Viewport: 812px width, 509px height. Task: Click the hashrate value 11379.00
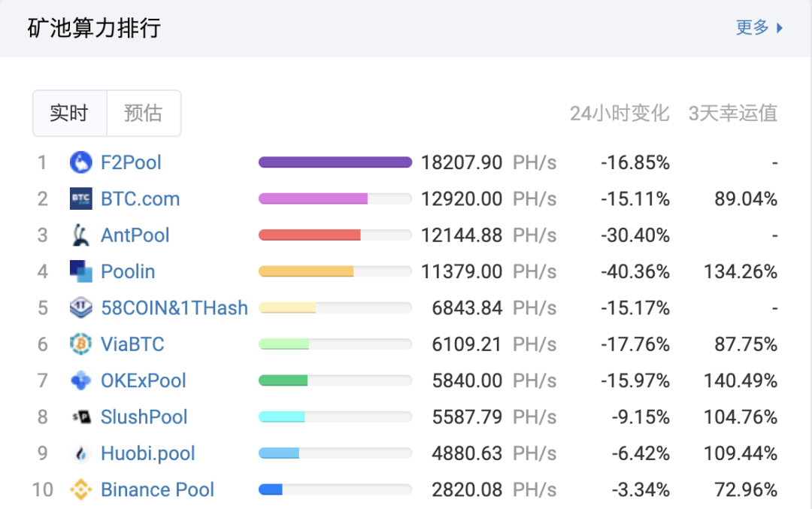pyautogui.click(x=462, y=271)
